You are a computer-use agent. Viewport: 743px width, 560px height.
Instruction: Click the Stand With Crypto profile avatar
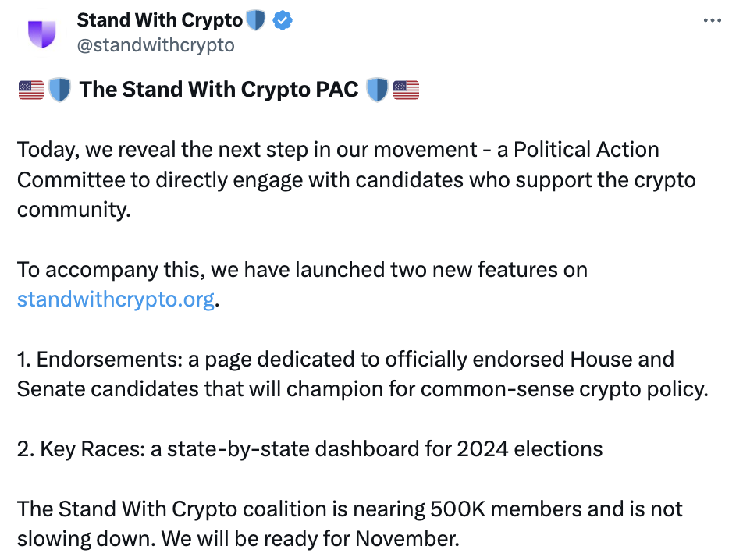point(42,33)
